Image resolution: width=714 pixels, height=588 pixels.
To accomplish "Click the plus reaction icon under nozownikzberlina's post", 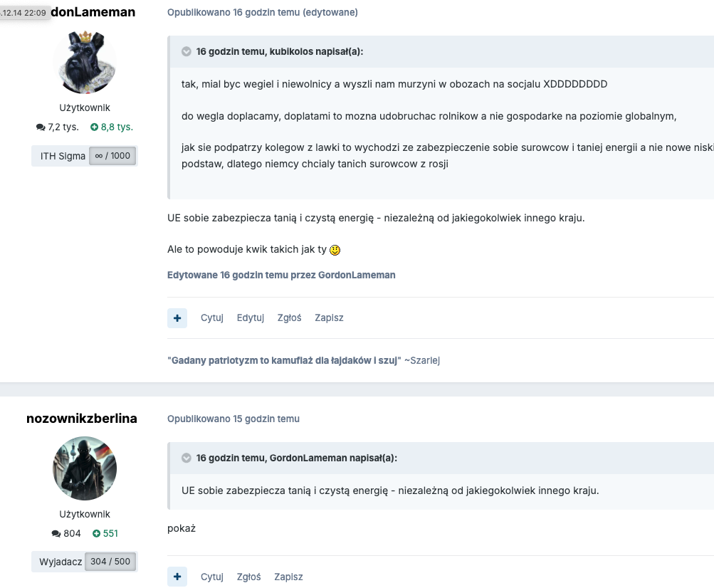I will (177, 577).
